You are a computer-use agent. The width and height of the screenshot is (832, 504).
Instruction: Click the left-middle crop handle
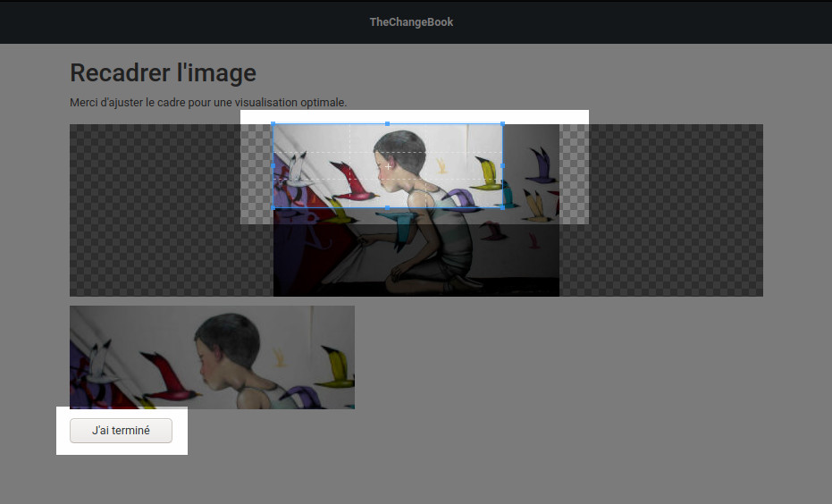coord(273,165)
